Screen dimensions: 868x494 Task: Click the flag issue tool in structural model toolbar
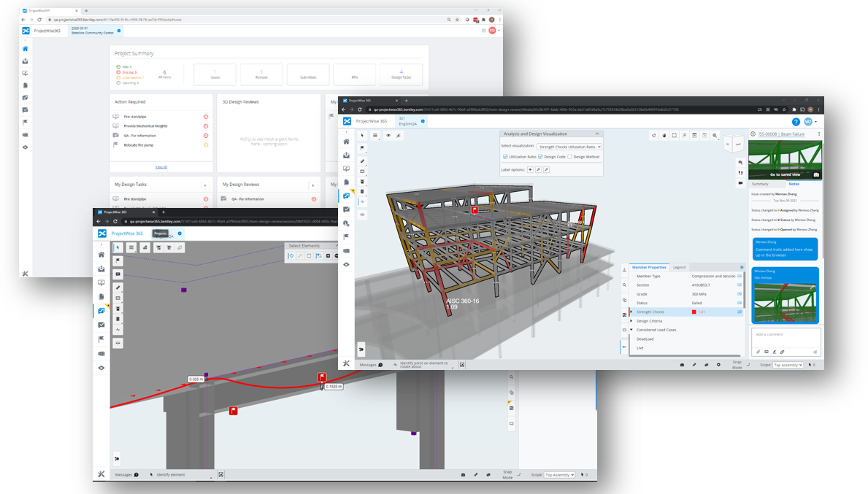pyautogui.click(x=363, y=148)
